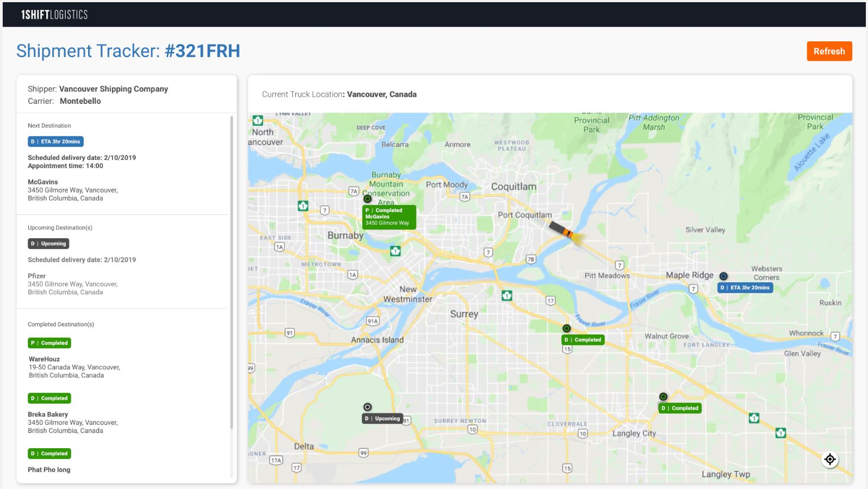
Task: Click the P Completed badge above WareHouz
Action: tap(49, 343)
